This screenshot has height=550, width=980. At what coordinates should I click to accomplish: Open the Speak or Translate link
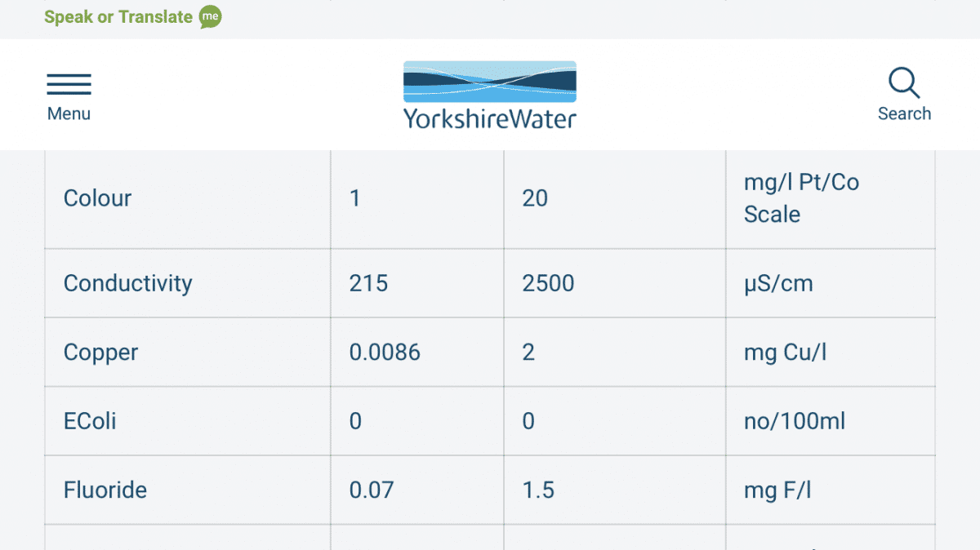(118, 17)
